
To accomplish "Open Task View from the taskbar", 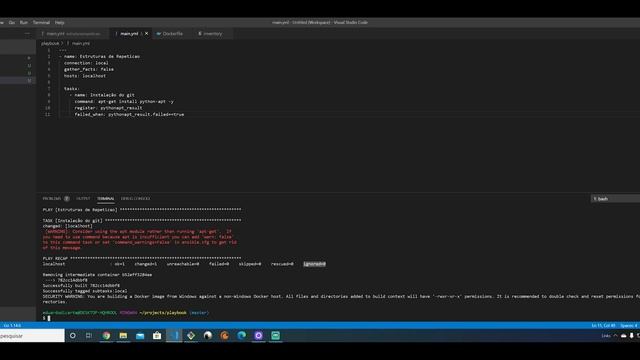I will [x=89, y=336].
